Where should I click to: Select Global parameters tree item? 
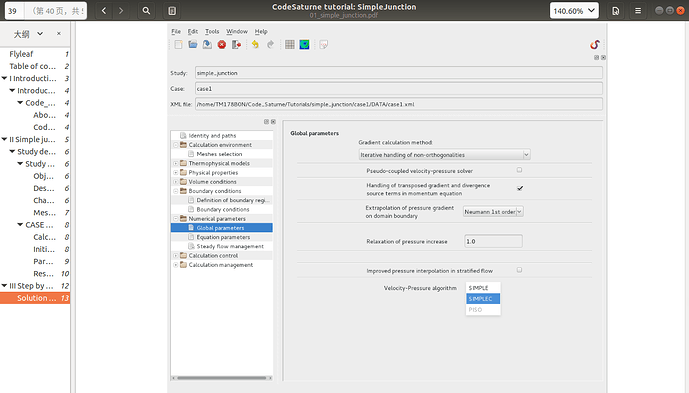[221, 228]
